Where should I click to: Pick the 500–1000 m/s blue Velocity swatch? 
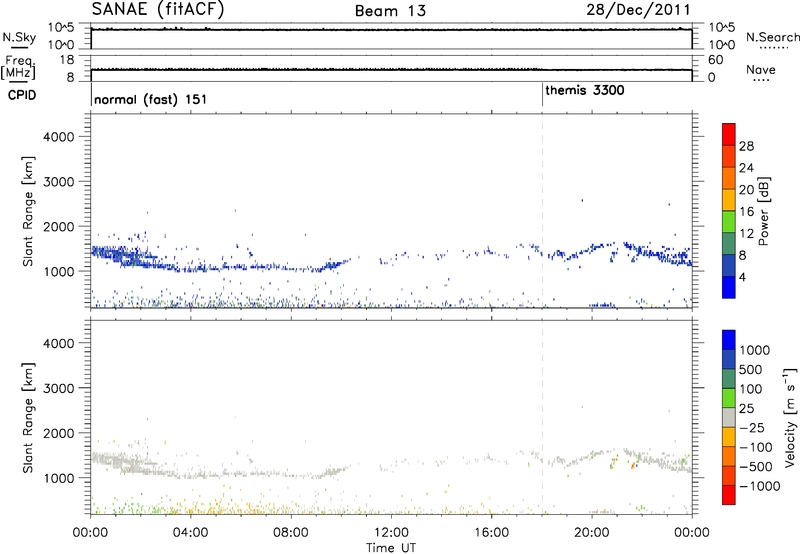click(729, 359)
